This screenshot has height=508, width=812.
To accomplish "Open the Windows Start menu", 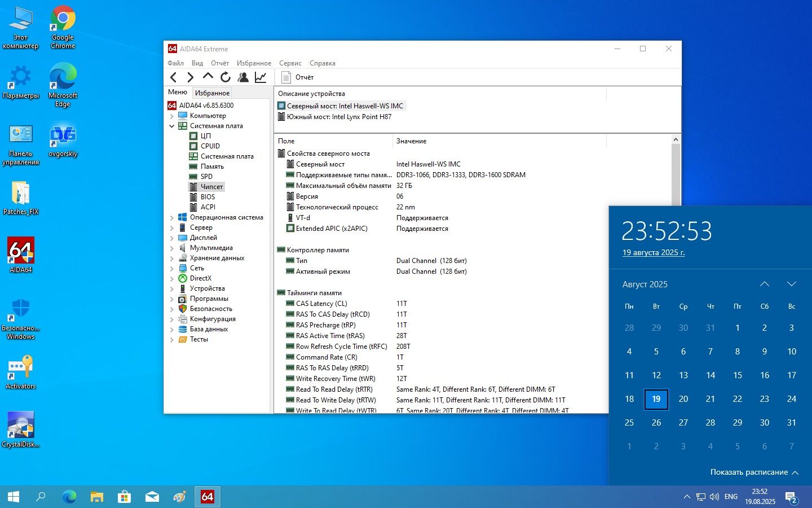I will (x=14, y=497).
